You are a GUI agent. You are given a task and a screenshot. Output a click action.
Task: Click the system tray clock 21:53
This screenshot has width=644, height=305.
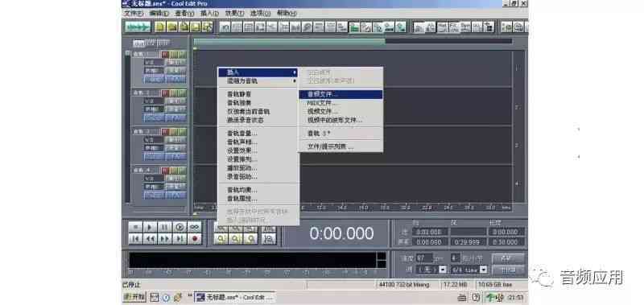click(x=515, y=298)
